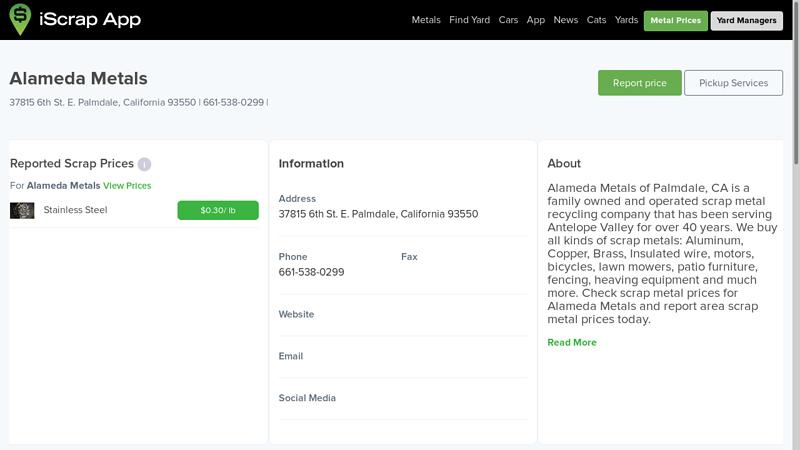Image resolution: width=800 pixels, height=450 pixels.
Task: Go to Find Yard in navigation
Action: tap(469, 20)
